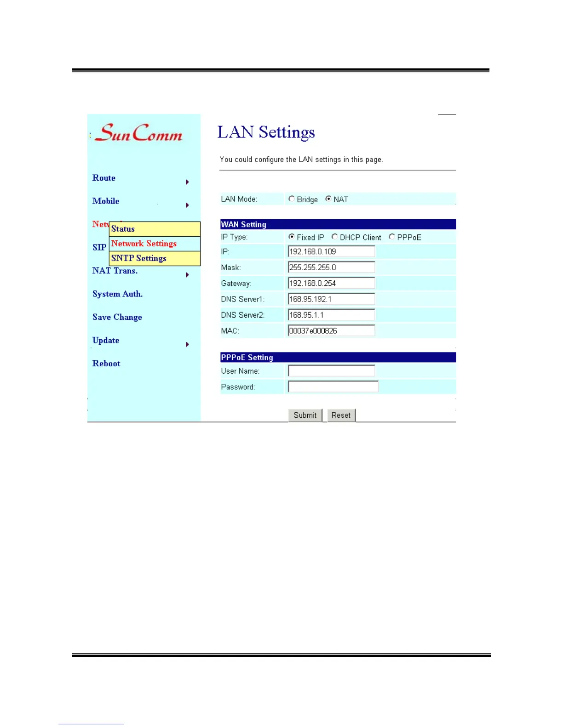Choose Fixed IP type

coord(292,237)
